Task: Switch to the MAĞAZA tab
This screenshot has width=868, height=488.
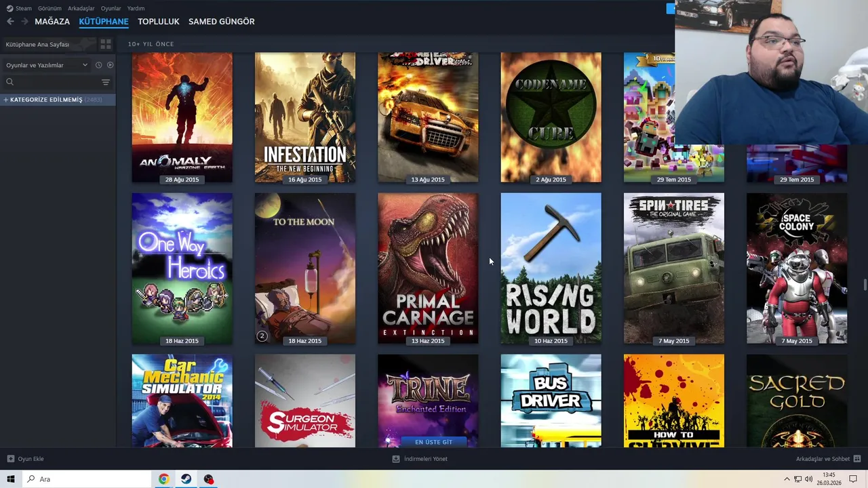Action: pos(52,22)
